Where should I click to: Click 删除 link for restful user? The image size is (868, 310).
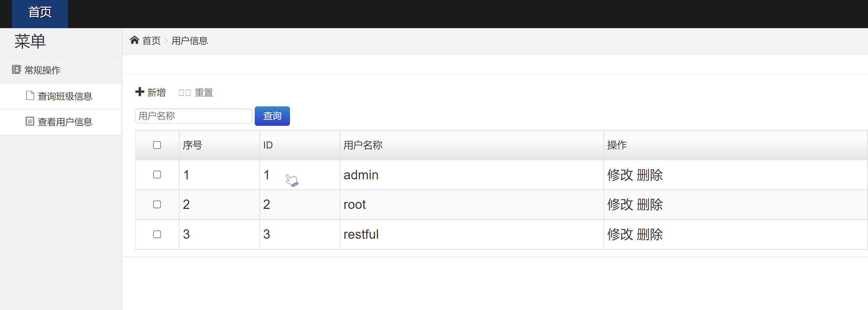pos(650,234)
